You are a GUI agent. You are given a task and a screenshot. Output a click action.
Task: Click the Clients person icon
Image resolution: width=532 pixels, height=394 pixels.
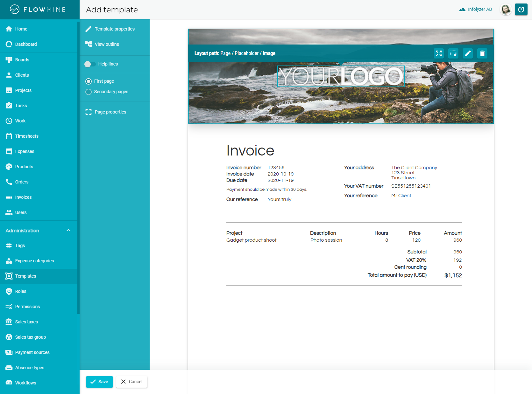9,75
